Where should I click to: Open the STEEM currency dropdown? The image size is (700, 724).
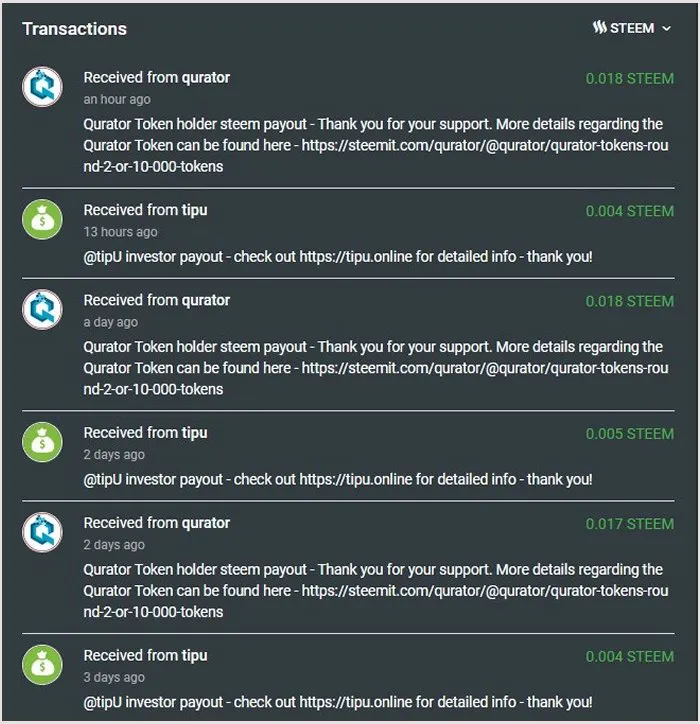(632, 28)
